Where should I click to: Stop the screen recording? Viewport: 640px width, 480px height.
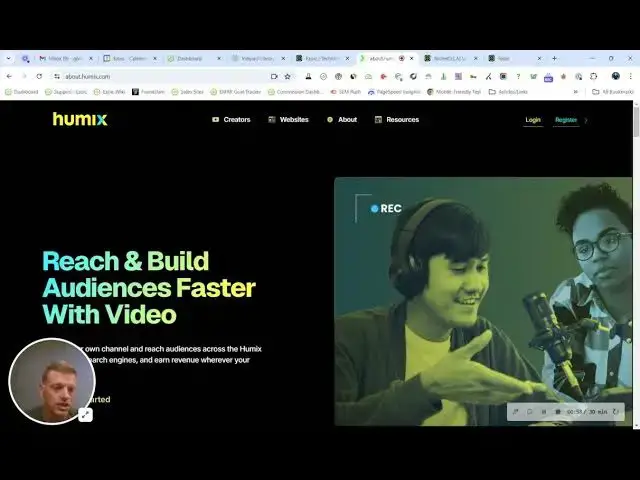point(558,412)
